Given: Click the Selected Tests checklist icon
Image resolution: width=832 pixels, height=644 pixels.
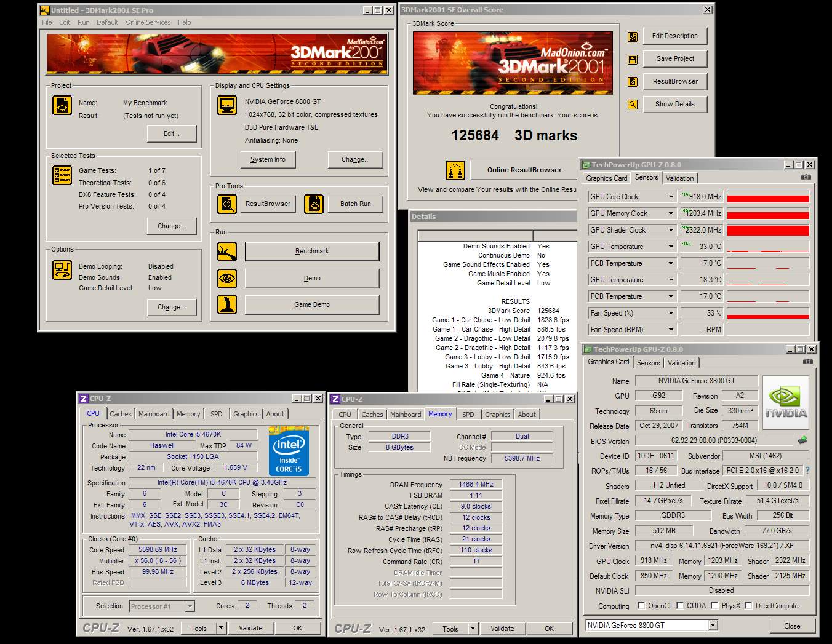Looking at the screenshot, I should tap(62, 175).
